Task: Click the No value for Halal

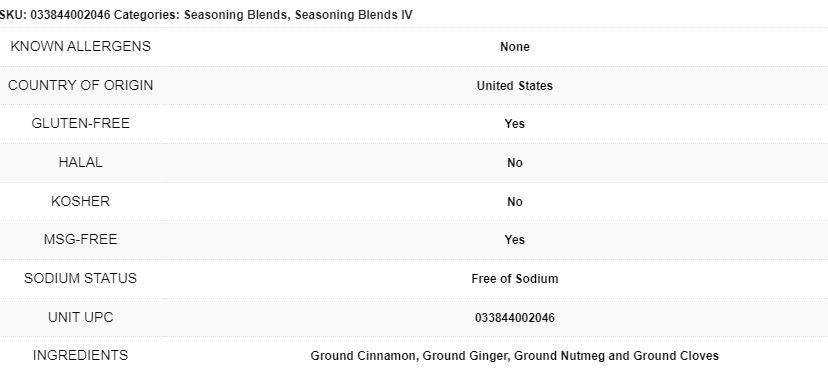Action: click(x=515, y=163)
